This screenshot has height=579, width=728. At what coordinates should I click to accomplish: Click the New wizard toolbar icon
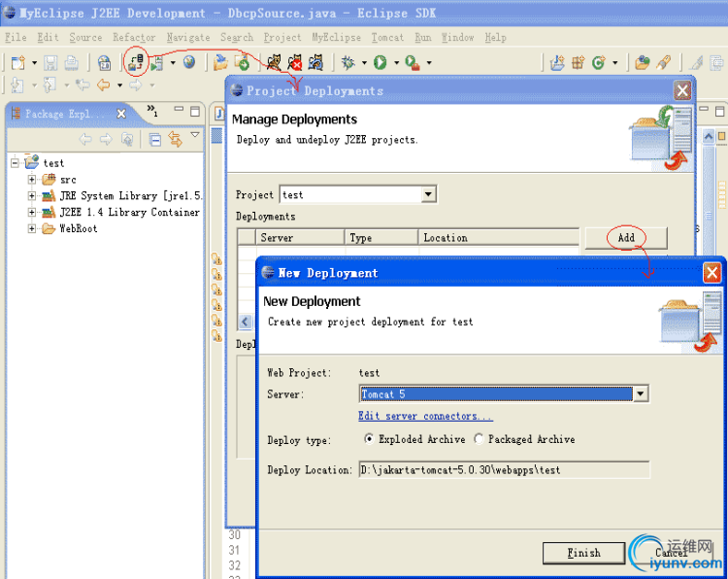[18, 63]
